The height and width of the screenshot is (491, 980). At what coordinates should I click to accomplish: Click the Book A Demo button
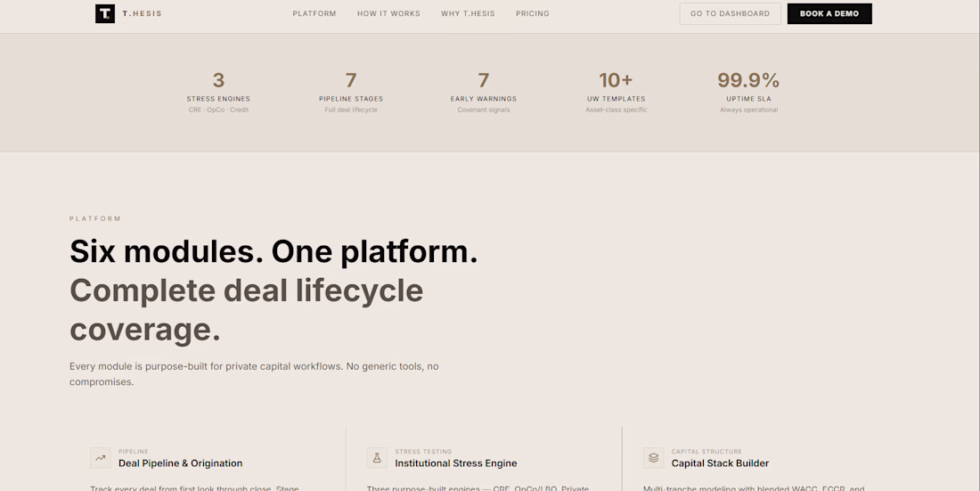829,13
